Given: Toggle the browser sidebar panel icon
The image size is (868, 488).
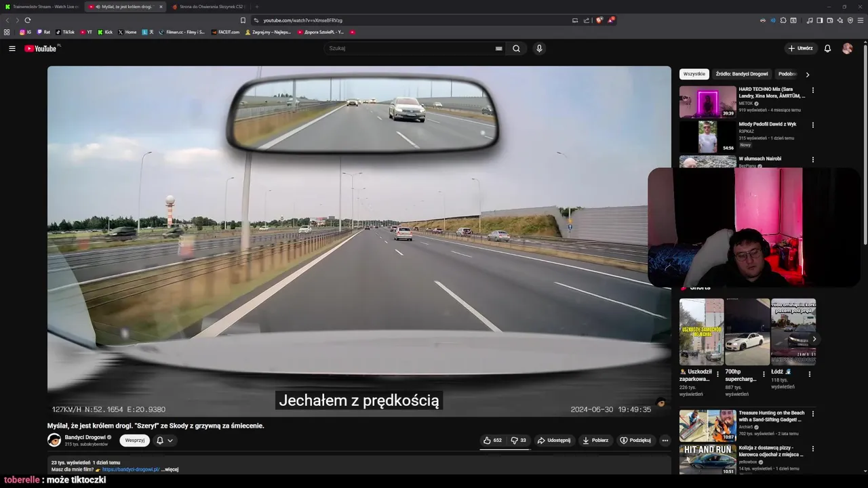Looking at the screenshot, I should click(819, 20).
